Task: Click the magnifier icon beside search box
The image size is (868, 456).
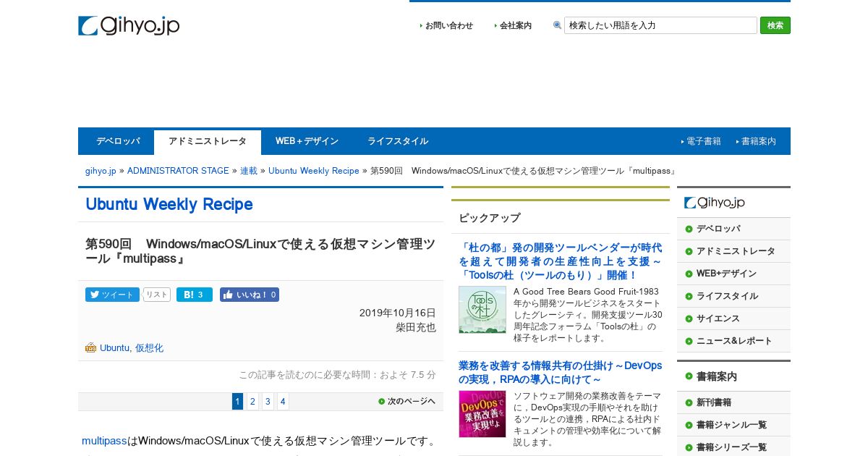Action: pyautogui.click(x=558, y=25)
